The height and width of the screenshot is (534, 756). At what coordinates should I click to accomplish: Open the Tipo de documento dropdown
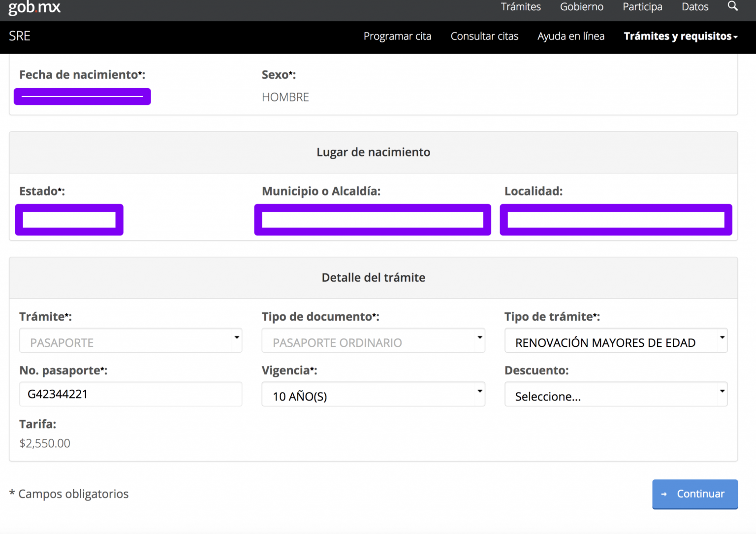click(x=373, y=341)
